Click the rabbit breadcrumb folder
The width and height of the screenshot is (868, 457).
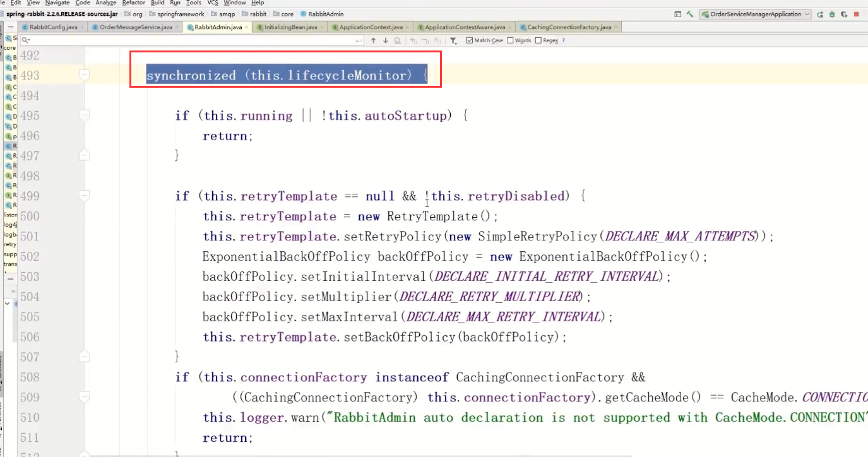[253, 14]
